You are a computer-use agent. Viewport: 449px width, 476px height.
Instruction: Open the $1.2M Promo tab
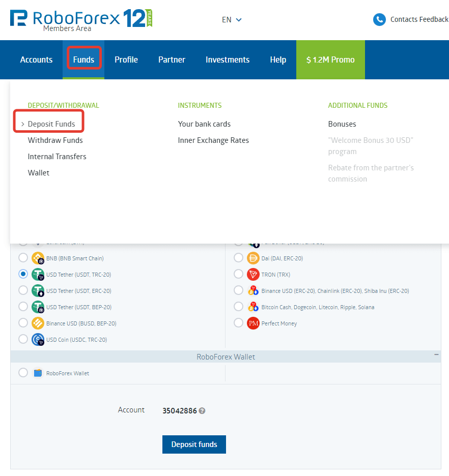tap(330, 60)
